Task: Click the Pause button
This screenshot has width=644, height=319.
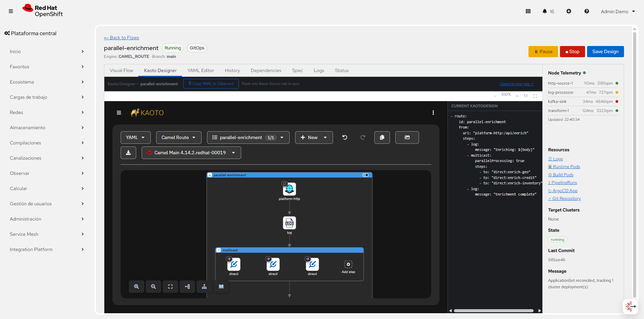Action: tap(543, 51)
